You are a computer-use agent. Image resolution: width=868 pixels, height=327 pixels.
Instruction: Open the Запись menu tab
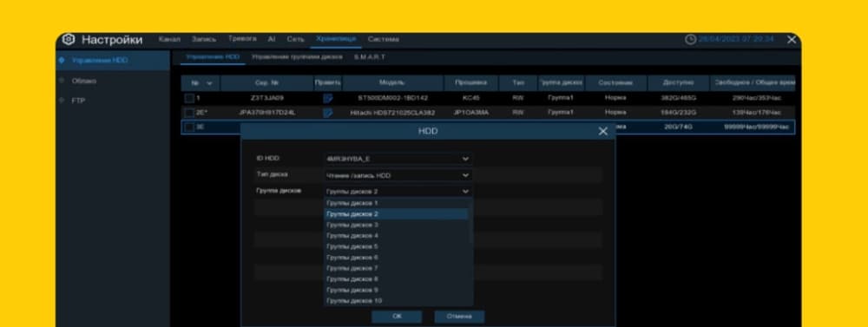pyautogui.click(x=204, y=39)
